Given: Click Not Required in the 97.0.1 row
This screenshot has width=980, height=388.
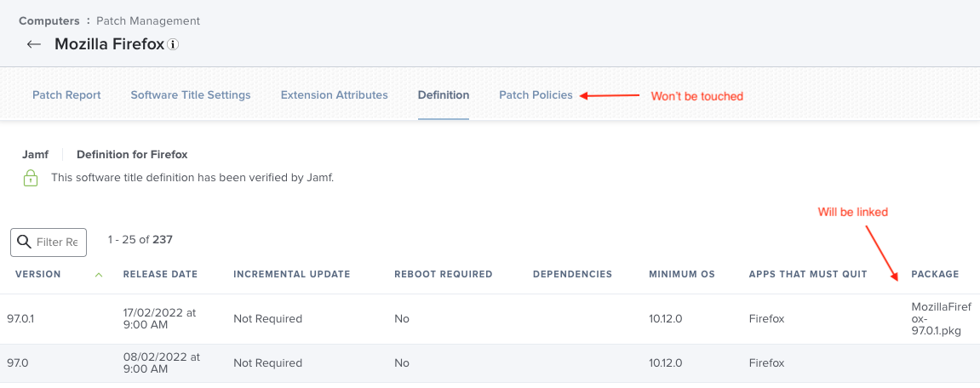Looking at the screenshot, I should [267, 318].
